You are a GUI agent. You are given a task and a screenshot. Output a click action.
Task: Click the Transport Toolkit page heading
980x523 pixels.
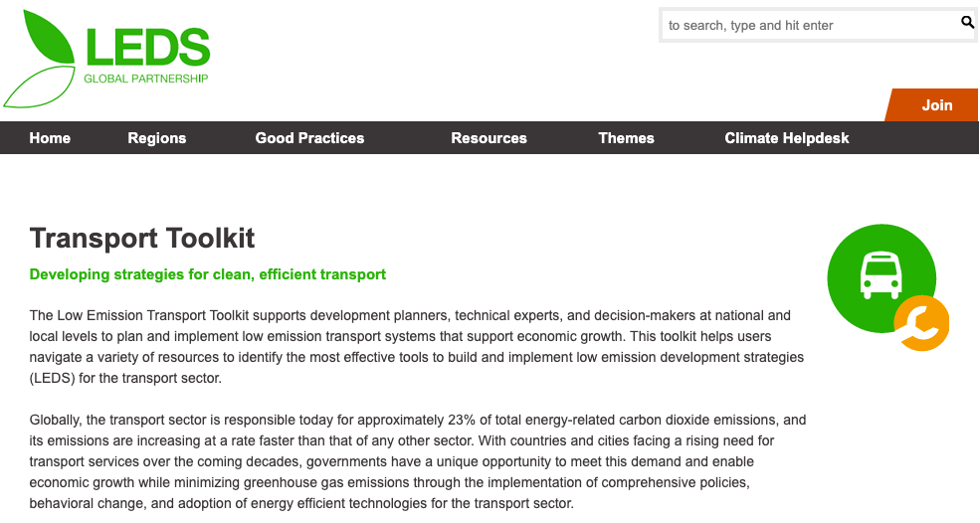click(142, 239)
